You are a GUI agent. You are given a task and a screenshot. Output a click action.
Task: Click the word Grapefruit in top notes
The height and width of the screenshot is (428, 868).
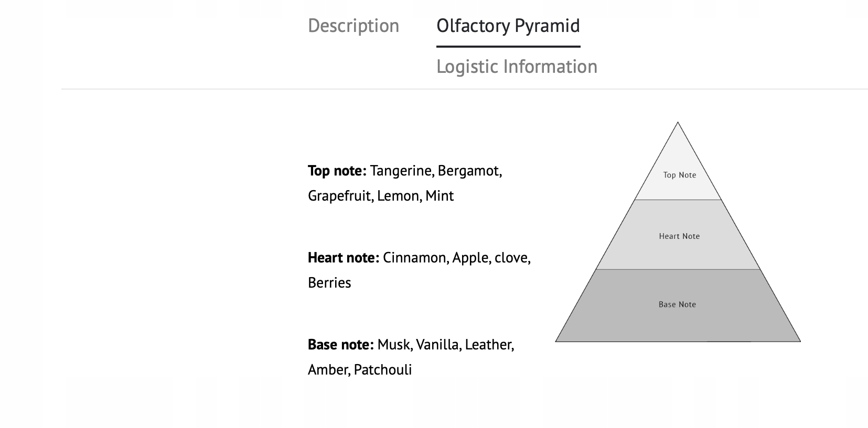point(340,196)
